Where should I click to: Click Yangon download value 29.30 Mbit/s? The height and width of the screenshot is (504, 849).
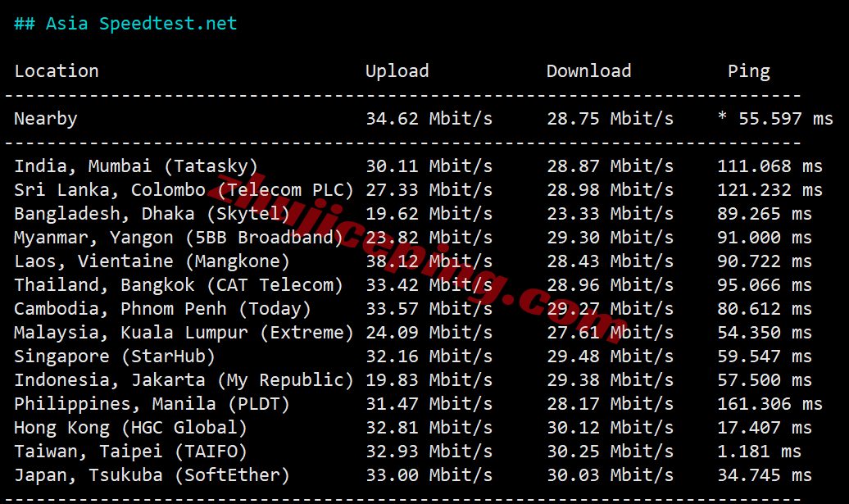click(x=611, y=238)
